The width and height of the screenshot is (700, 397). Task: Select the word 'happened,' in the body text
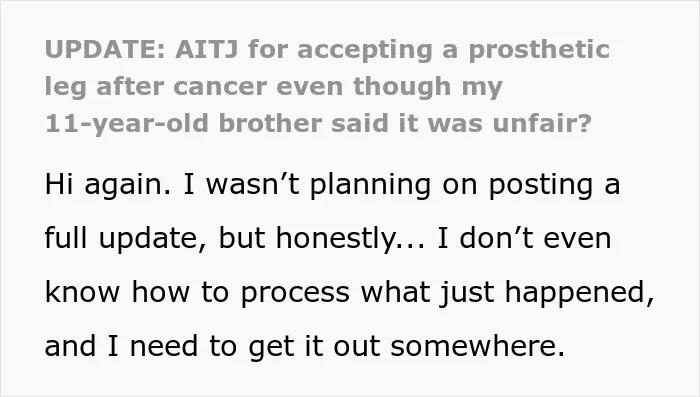click(x=579, y=293)
